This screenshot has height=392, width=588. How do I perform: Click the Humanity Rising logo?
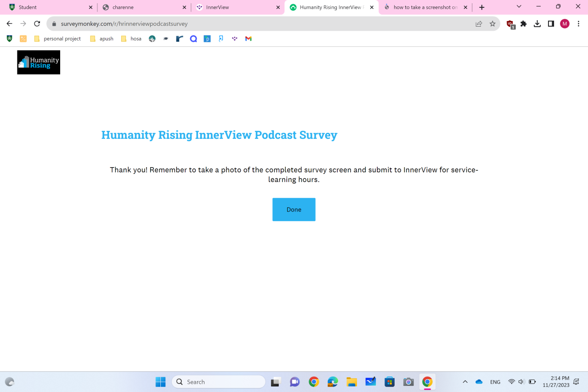coord(39,62)
